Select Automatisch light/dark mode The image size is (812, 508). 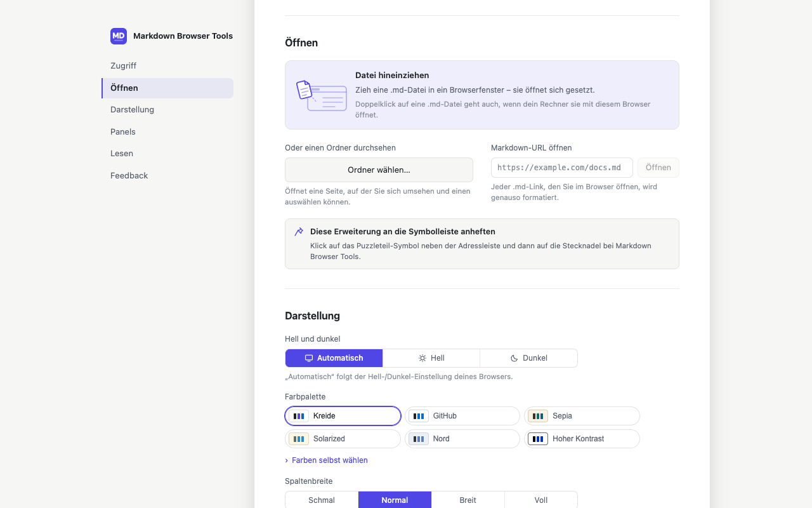[x=334, y=358]
